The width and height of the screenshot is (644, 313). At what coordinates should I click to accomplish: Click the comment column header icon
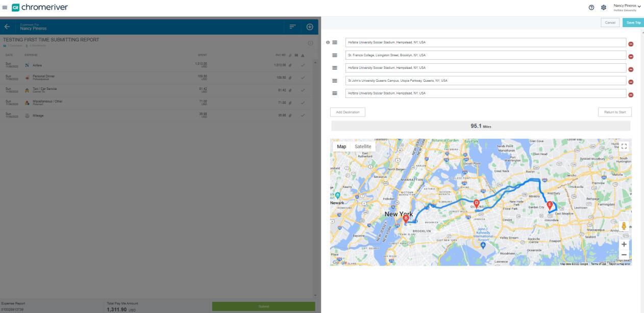(x=296, y=55)
